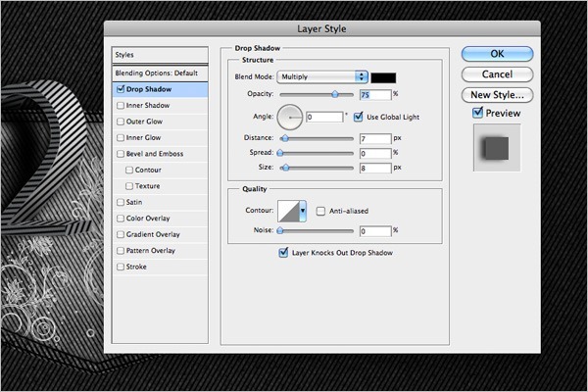Click the OK button
The width and height of the screenshot is (588, 392).
497,54
